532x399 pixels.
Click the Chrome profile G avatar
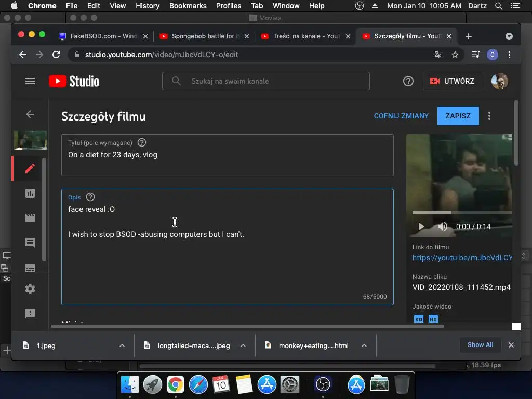(x=493, y=55)
